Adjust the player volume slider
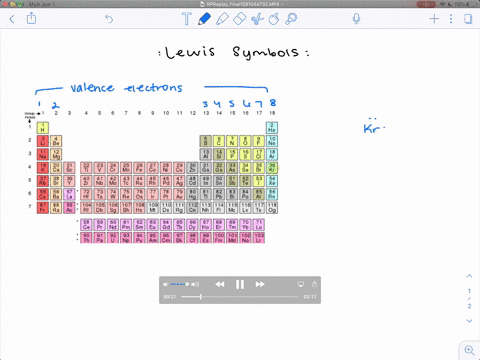The width and height of the screenshot is (480, 360). 179,284
